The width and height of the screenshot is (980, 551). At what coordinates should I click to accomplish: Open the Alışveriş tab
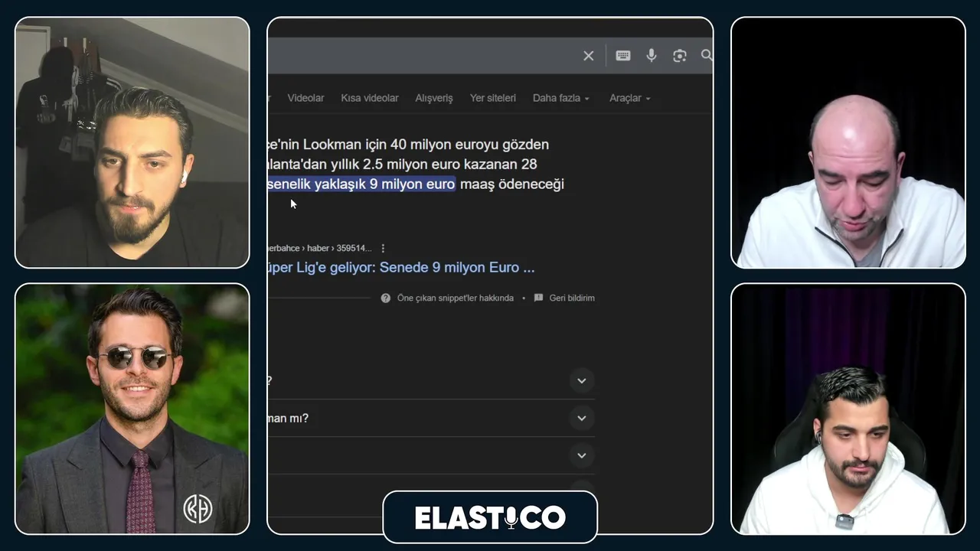click(x=434, y=98)
